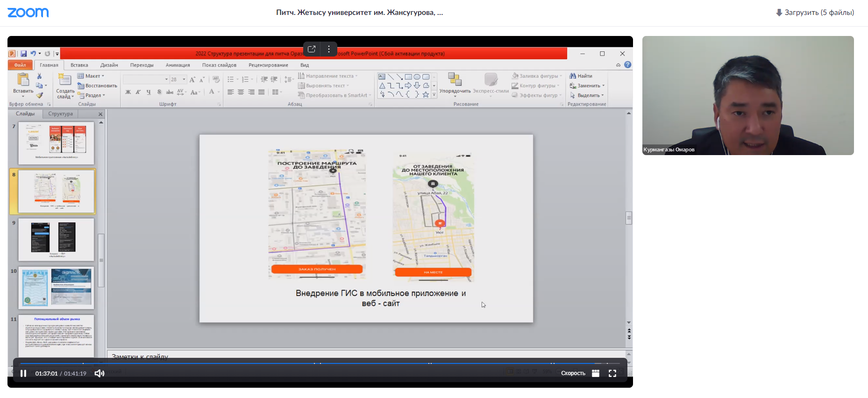This screenshot has width=868, height=398.
Task: Click the Найти find icon
Action: point(573,76)
